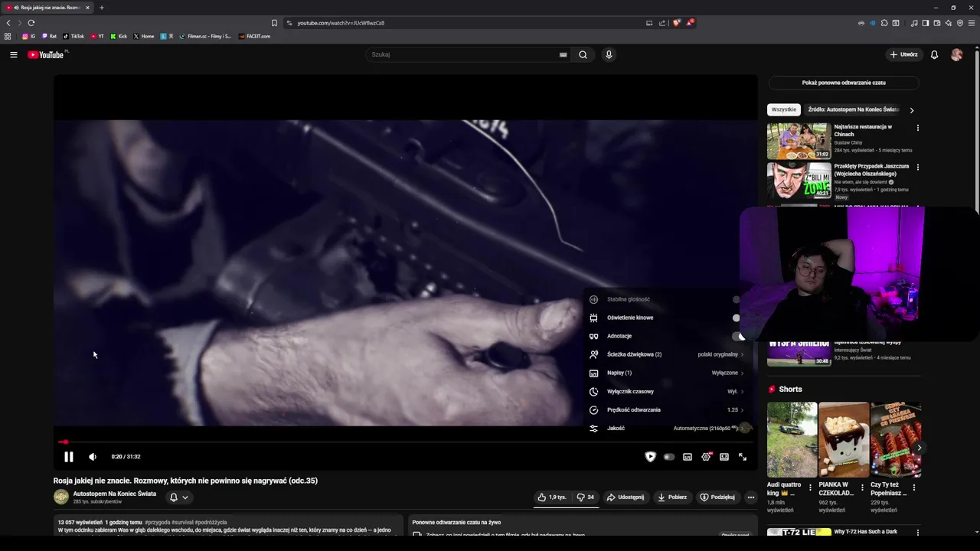This screenshot has width=980, height=551.
Task: Click the shield play icon in player controls
Action: click(x=650, y=457)
